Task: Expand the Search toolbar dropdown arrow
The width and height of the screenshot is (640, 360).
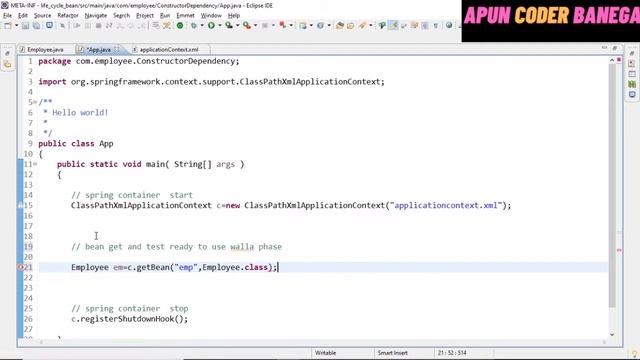Action: tap(371, 25)
